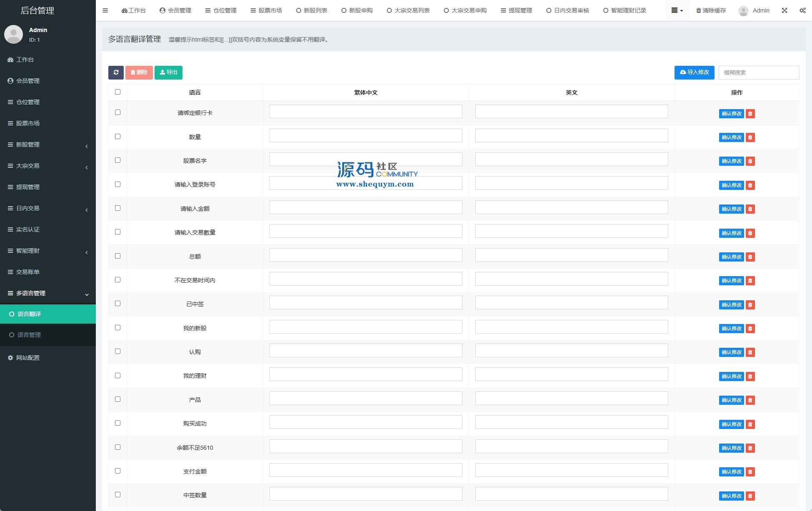Click the fullscreen toggle icon
812x511 pixels.
click(784, 10)
